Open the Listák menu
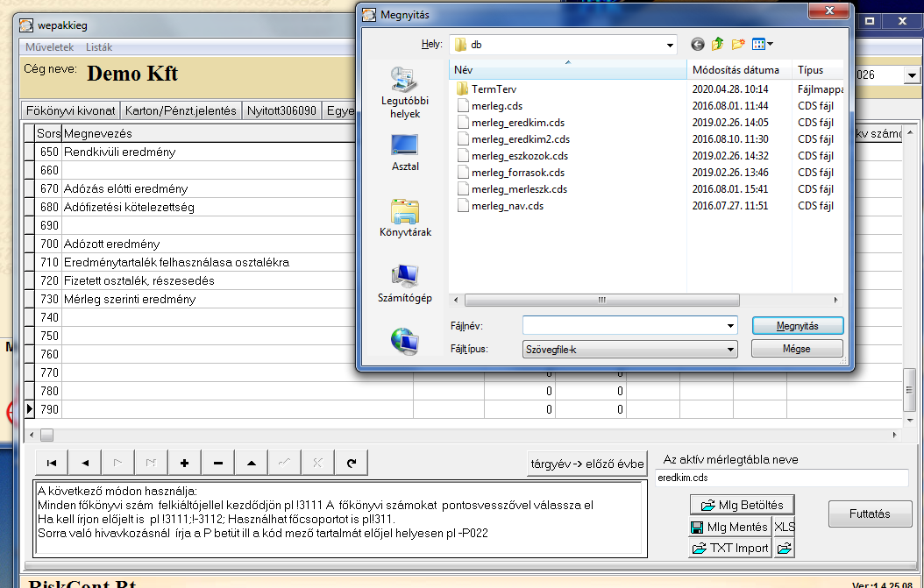Image resolution: width=924 pixels, height=588 pixels. (x=99, y=47)
